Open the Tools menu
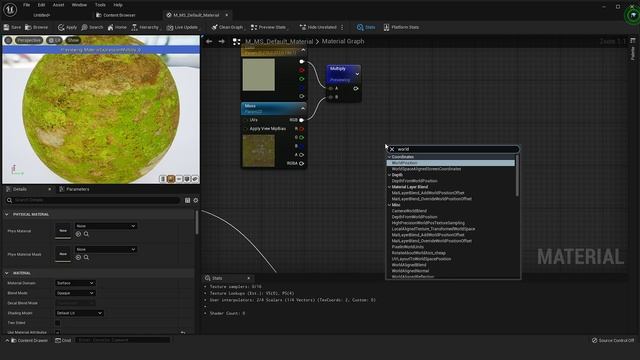The image size is (640, 360). tap(100, 5)
